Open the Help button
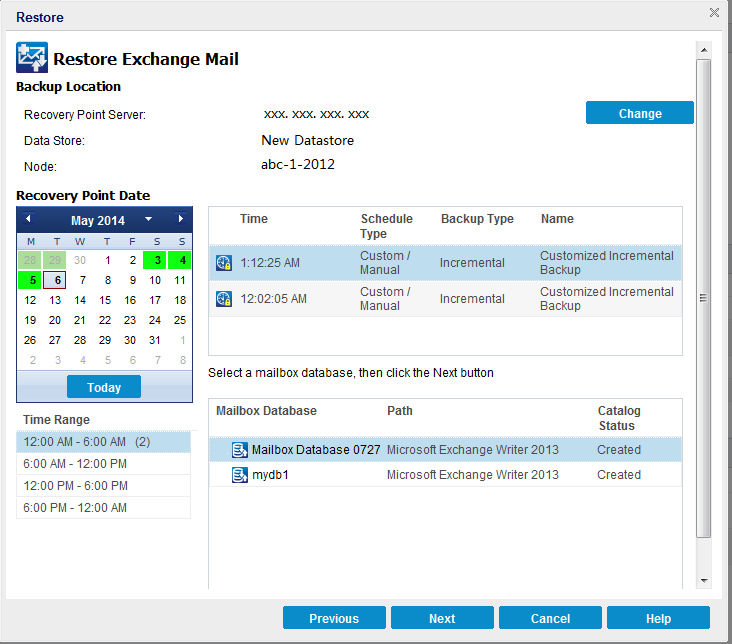Screen dimensions: 732x644 [658, 618]
